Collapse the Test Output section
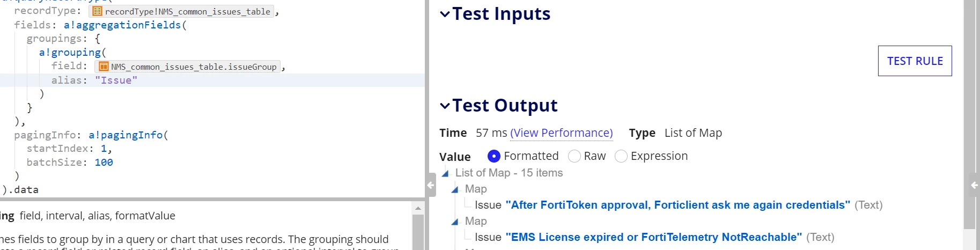980x250 pixels. [445, 106]
